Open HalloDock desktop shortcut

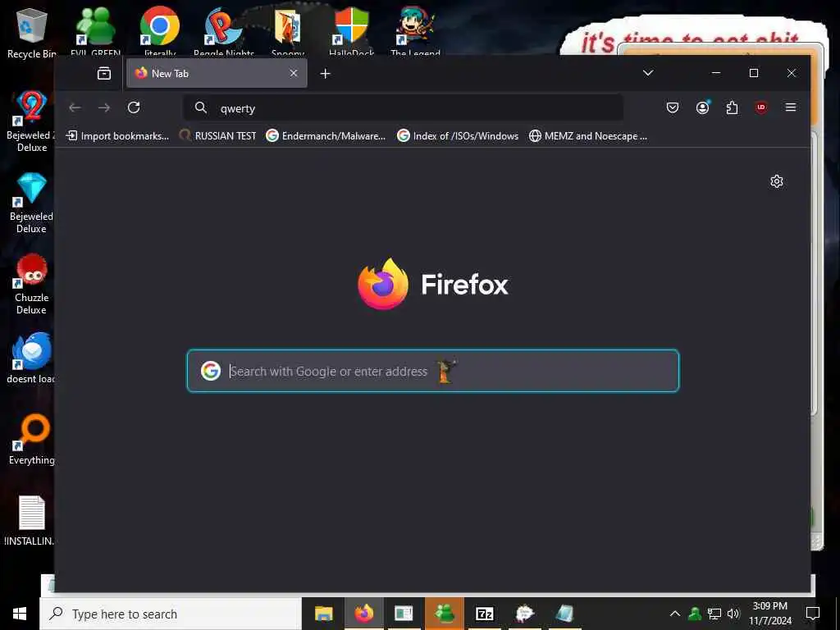(x=351, y=31)
